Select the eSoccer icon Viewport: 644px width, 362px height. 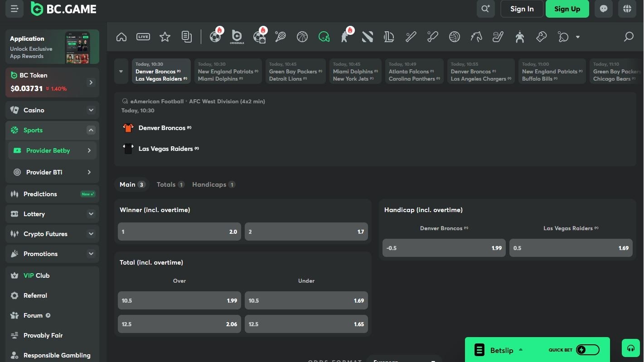coord(260,37)
